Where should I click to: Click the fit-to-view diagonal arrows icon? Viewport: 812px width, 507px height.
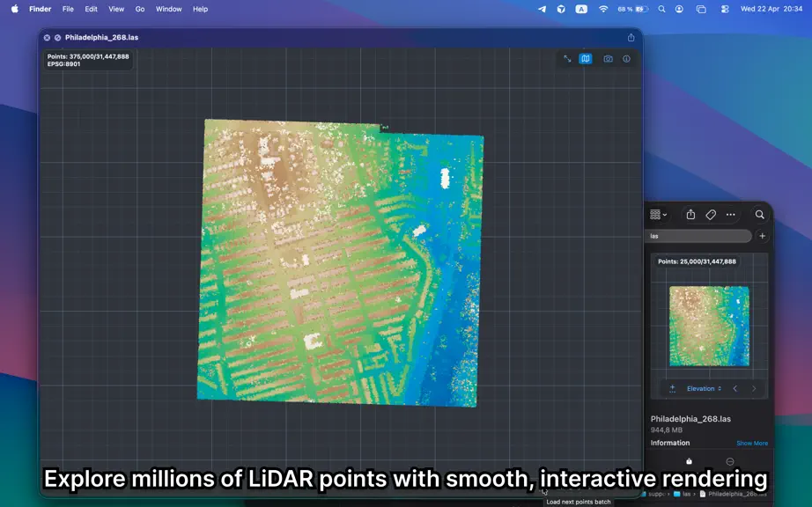point(567,59)
